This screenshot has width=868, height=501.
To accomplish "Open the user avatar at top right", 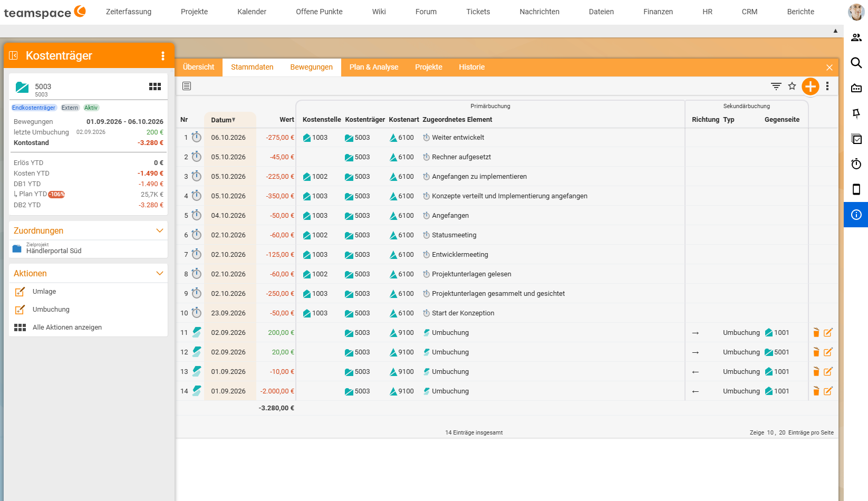I will pyautogui.click(x=856, y=12).
